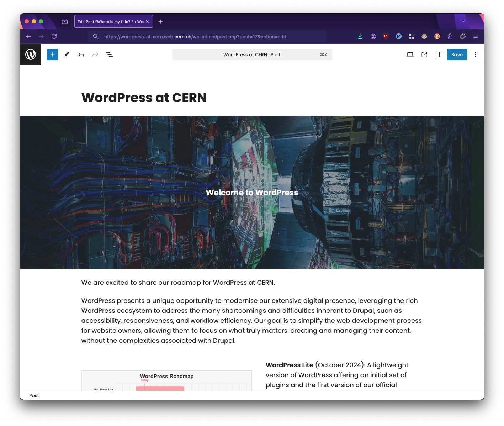Viewport: 504px width, 426px height.
Task: Open the grid-with-plus extension icon
Action: click(x=412, y=36)
